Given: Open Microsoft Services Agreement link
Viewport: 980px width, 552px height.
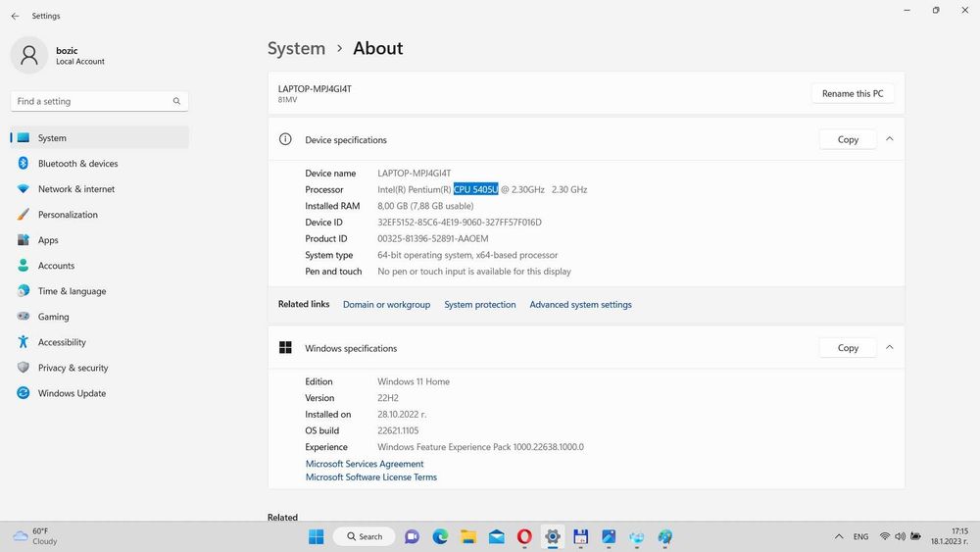Looking at the screenshot, I should tap(365, 464).
